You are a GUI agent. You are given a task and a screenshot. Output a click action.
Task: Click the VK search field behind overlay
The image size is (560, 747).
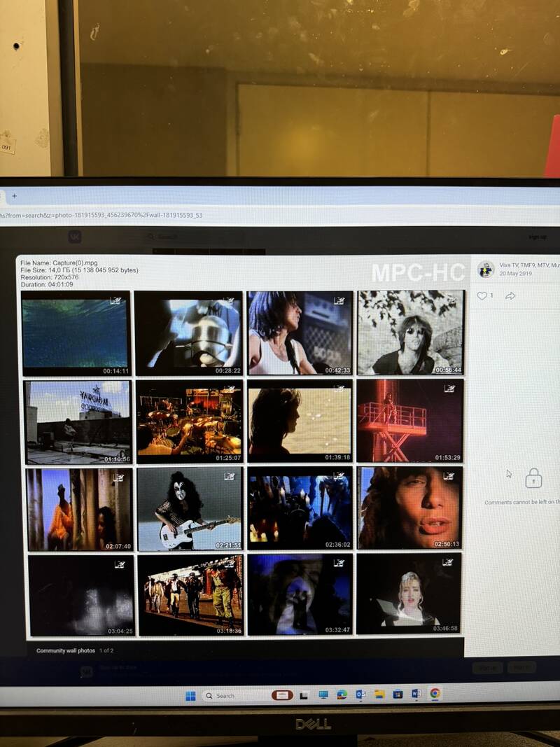(193, 237)
